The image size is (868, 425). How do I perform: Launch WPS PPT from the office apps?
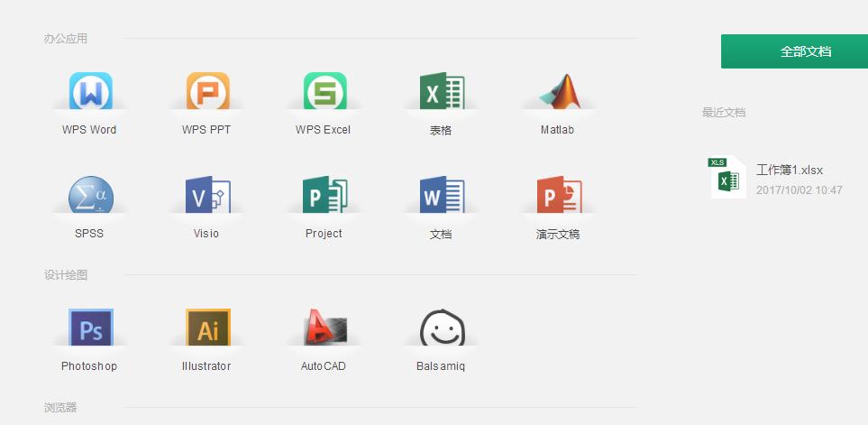click(x=207, y=91)
